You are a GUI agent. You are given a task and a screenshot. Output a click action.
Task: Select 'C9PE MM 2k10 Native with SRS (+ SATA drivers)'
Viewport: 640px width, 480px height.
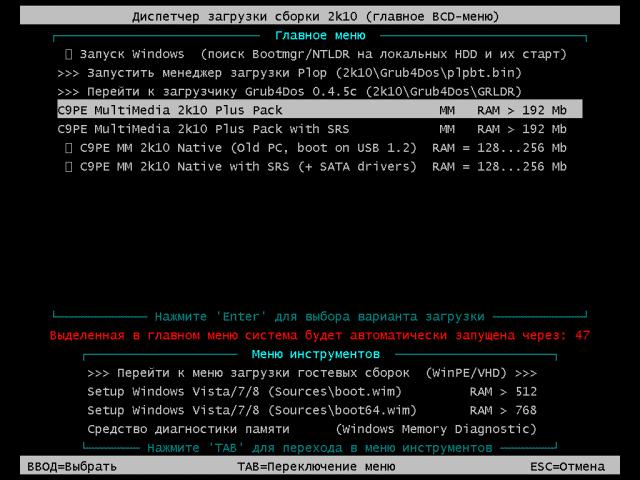(x=320, y=167)
